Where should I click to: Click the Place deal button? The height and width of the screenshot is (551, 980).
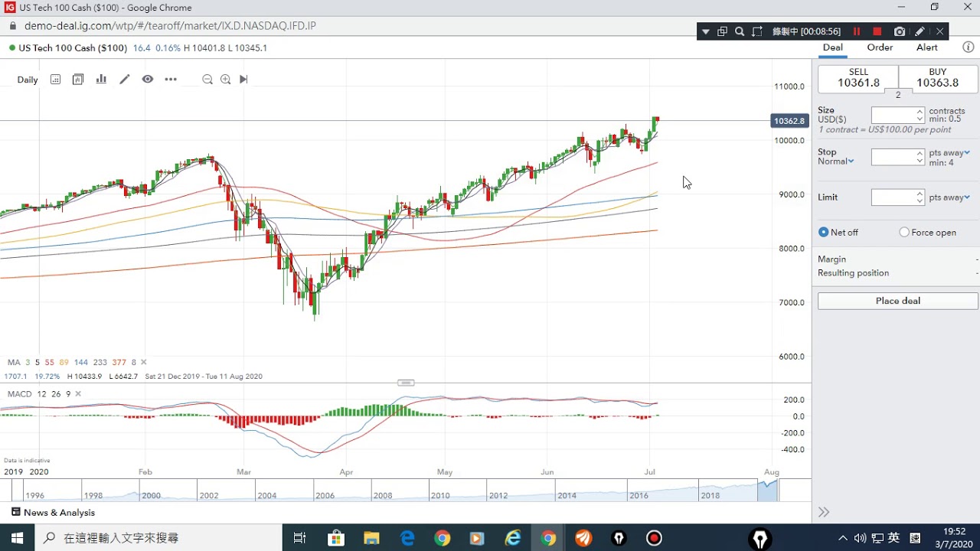898,301
